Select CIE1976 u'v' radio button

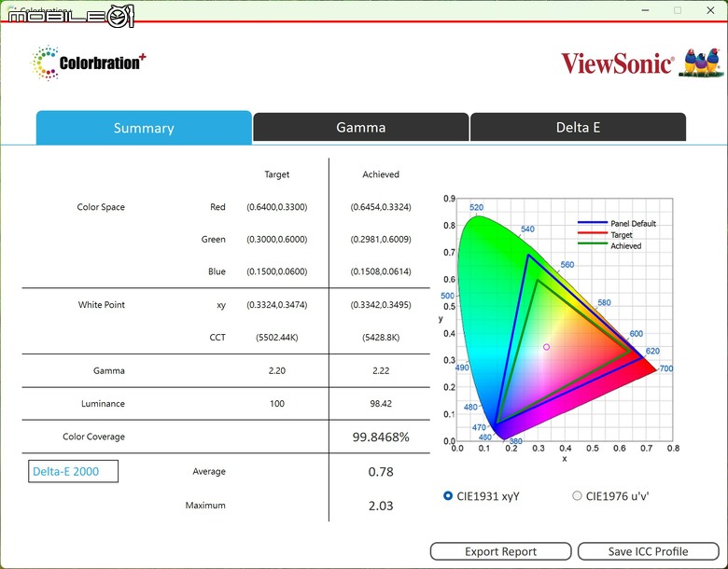pyautogui.click(x=577, y=495)
